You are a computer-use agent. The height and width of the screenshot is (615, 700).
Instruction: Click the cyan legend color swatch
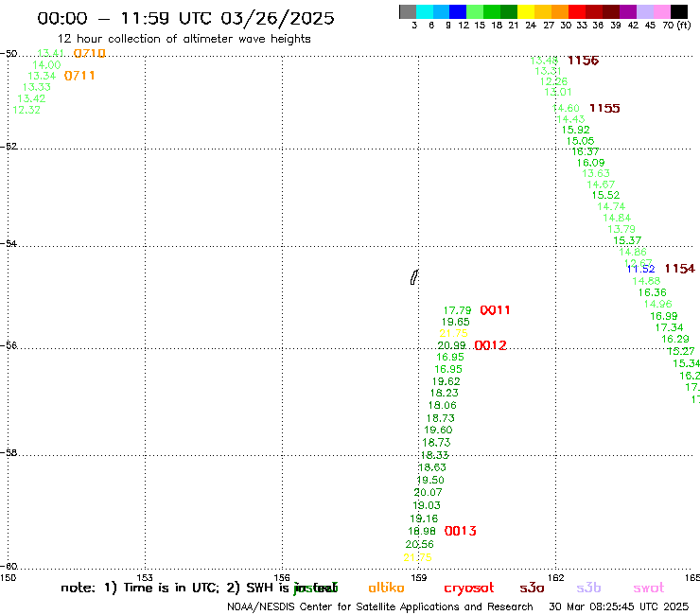(x=425, y=11)
